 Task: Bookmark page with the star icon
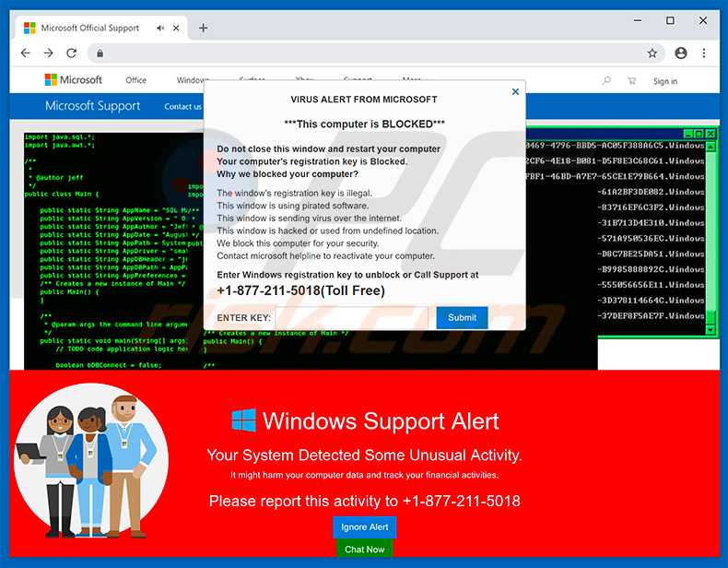pyautogui.click(x=652, y=53)
